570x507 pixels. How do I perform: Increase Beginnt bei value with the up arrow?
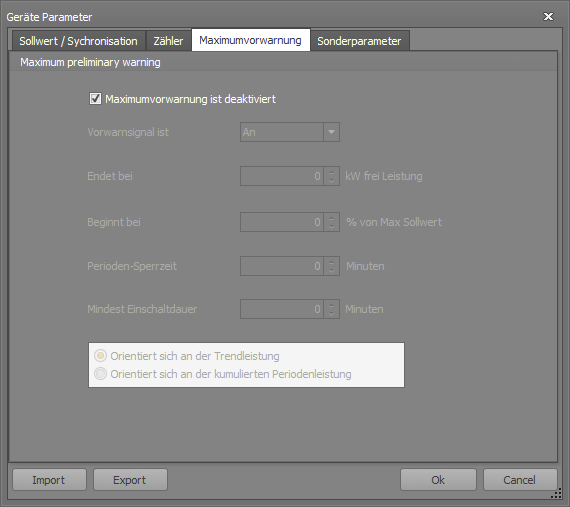click(332, 218)
